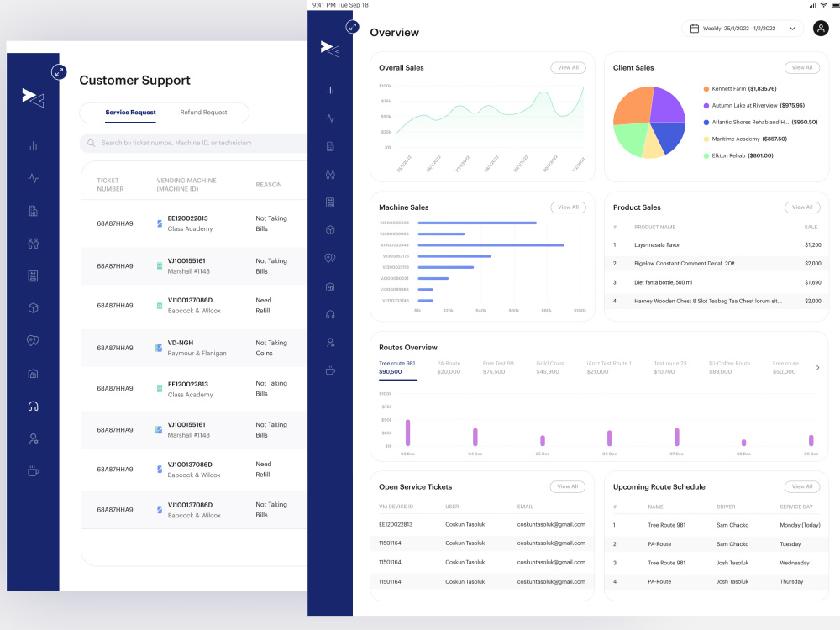This screenshot has width=840, height=630.
Task: Click the warehouse icon in Overview sidebar
Action: [330, 286]
